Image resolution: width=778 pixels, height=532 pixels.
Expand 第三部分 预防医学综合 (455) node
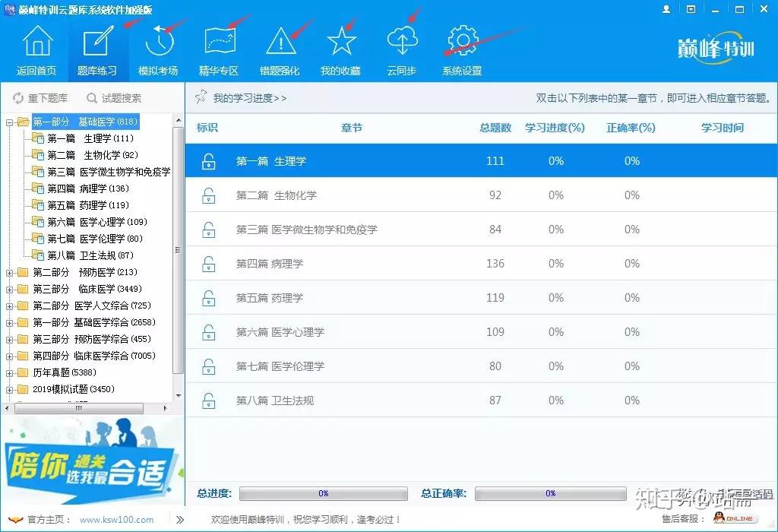click(x=9, y=340)
